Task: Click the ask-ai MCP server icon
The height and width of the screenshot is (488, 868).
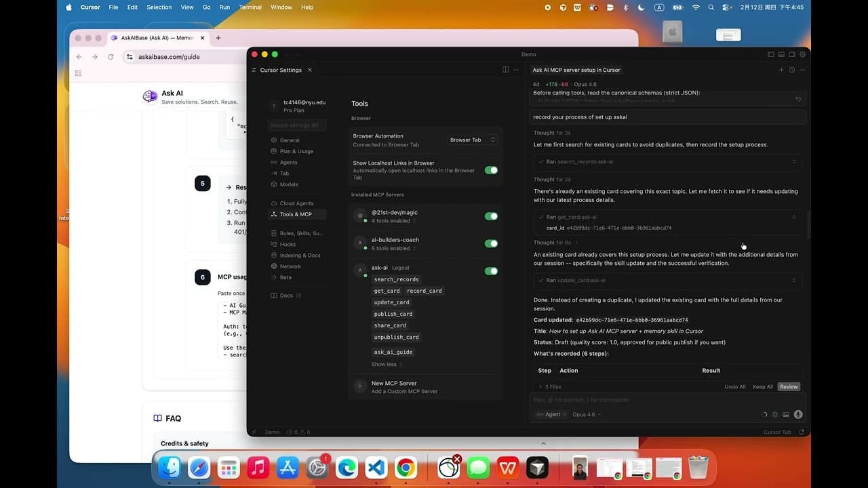Action: (x=360, y=270)
